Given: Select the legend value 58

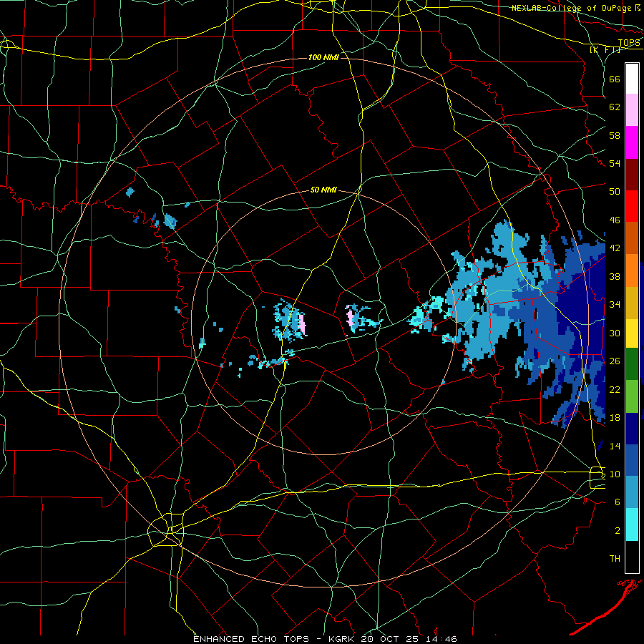Looking at the screenshot, I should click(x=615, y=135).
